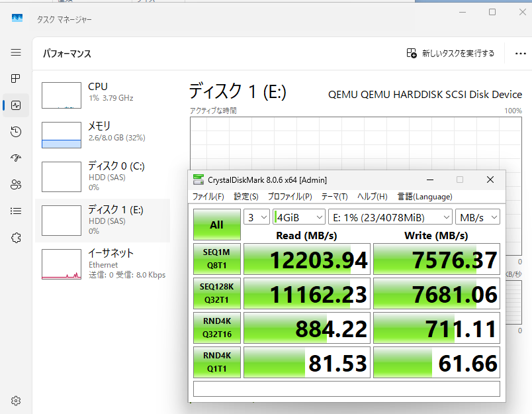Open Task Manager settings gear icon
Viewport: 532px width, 414px height.
(16, 400)
